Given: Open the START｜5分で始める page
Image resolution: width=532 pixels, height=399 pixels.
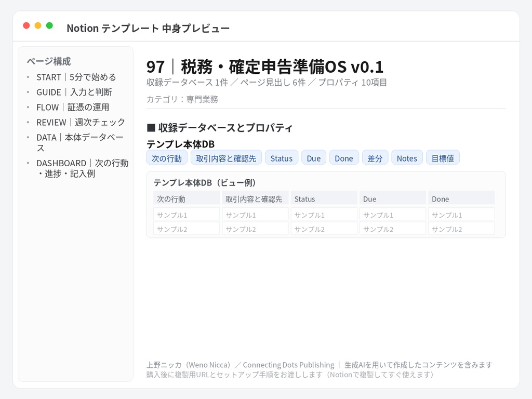Looking at the screenshot, I should tap(76, 77).
